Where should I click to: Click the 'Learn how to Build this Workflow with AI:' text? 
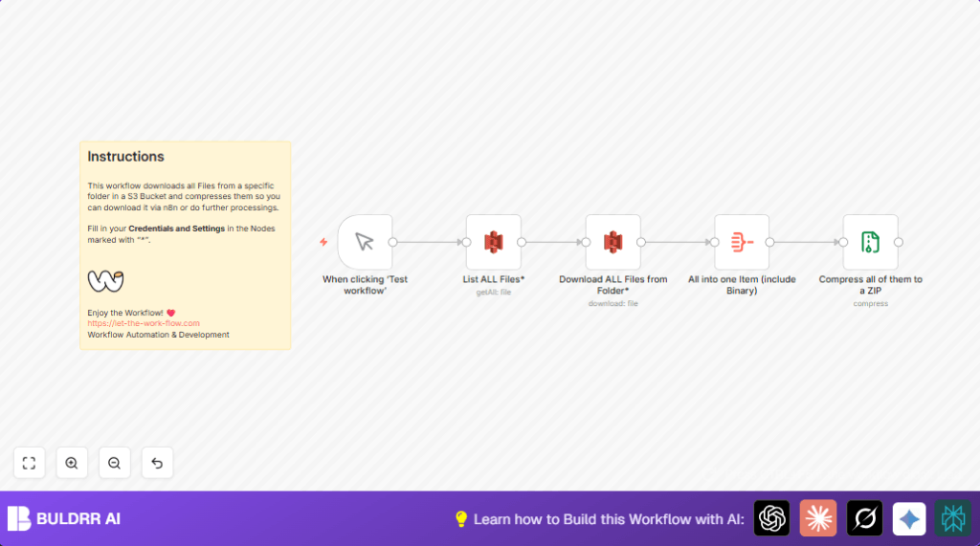(609, 519)
